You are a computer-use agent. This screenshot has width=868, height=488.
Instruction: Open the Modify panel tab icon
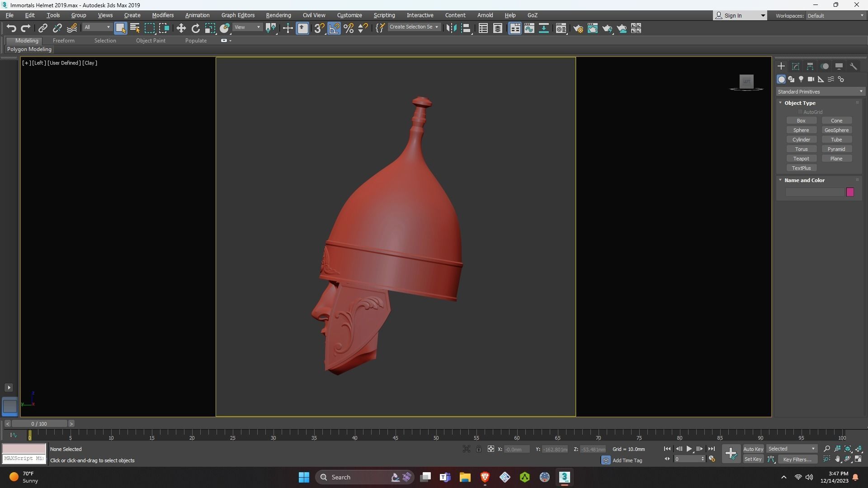pyautogui.click(x=796, y=66)
